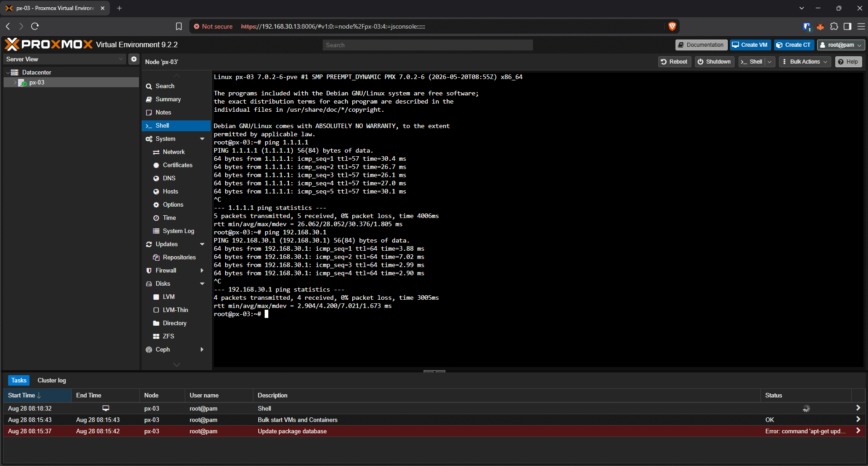Select Datacenter in the tree
This screenshot has height=466, width=868.
coord(36,72)
